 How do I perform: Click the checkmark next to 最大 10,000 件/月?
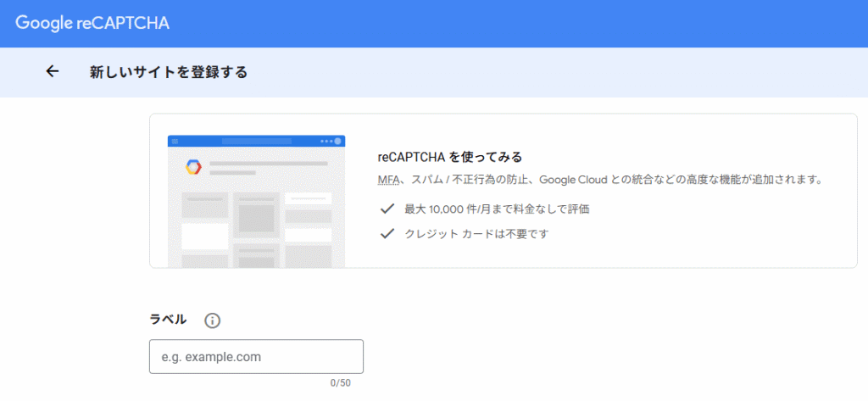387,209
